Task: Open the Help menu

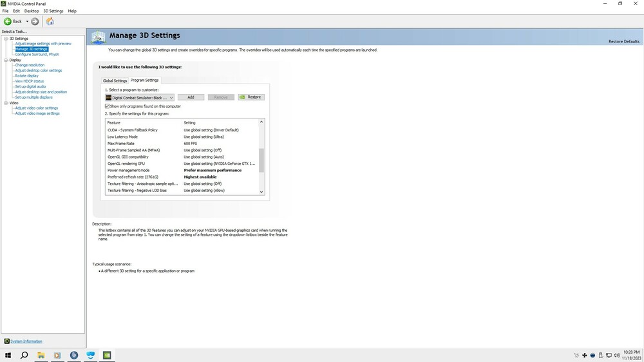Action: coord(72,11)
